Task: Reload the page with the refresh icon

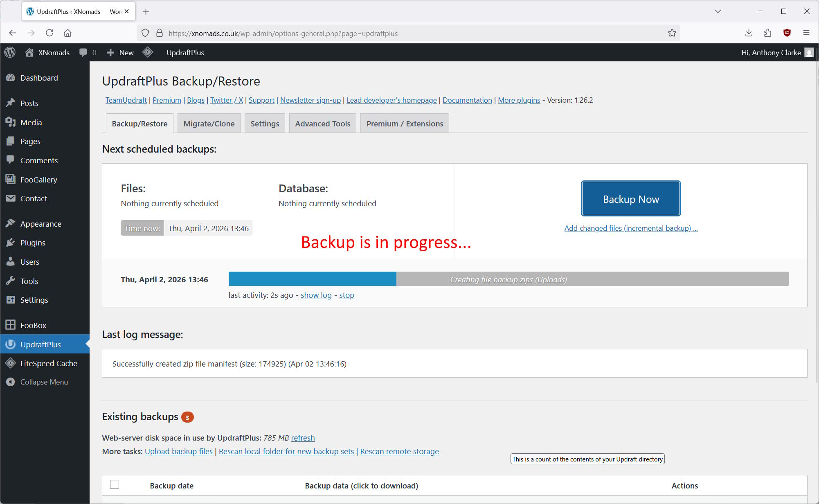Action: point(49,33)
